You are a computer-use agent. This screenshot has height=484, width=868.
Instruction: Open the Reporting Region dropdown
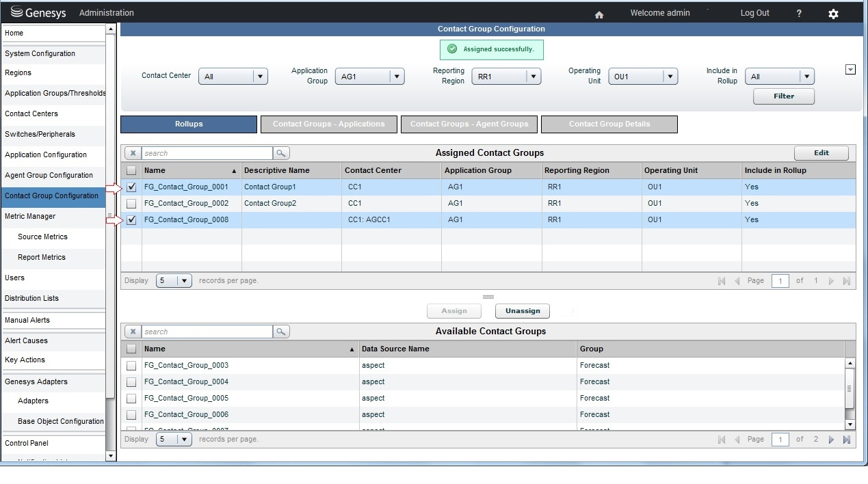click(x=507, y=77)
